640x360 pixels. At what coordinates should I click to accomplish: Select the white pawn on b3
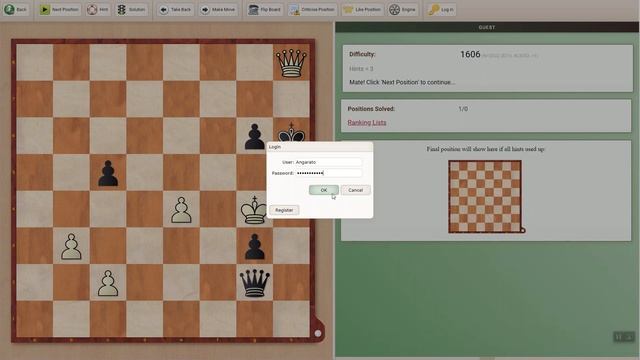click(71, 246)
